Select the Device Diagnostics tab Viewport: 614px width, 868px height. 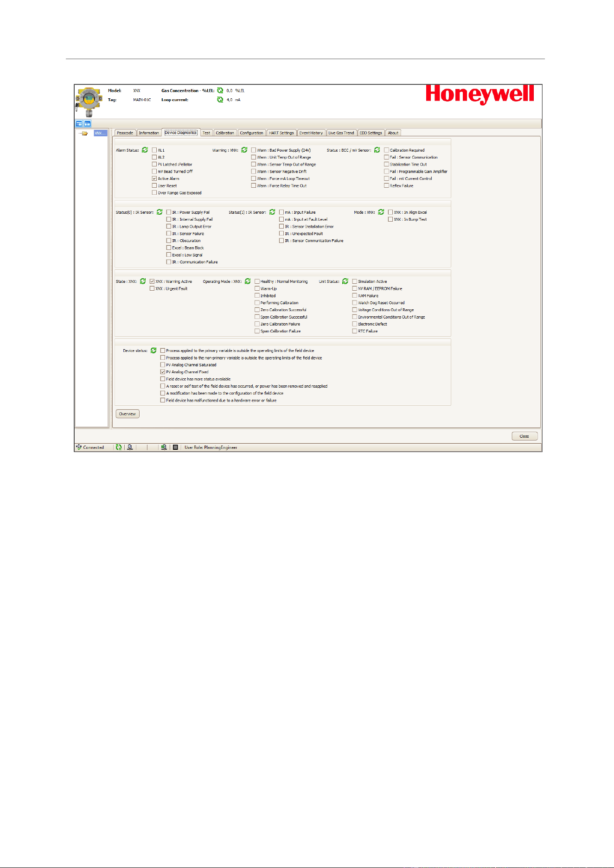181,133
